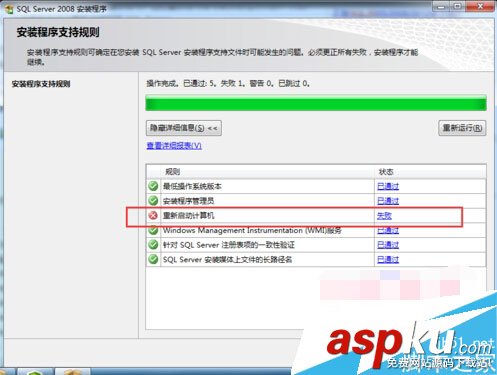Open 已通过 status link for 安装程序管理员
The image size is (497, 375).
click(x=388, y=201)
